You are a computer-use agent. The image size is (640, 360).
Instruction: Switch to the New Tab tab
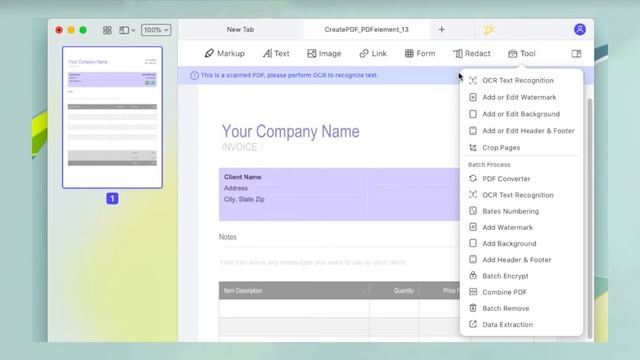[240, 29]
